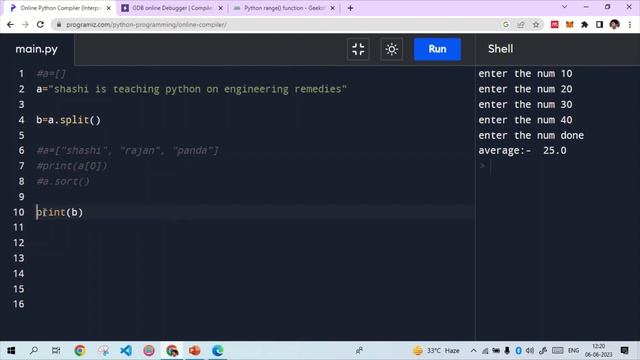The width and height of the screenshot is (640, 360).
Task: Open Task View on taskbar
Action: tap(56, 351)
